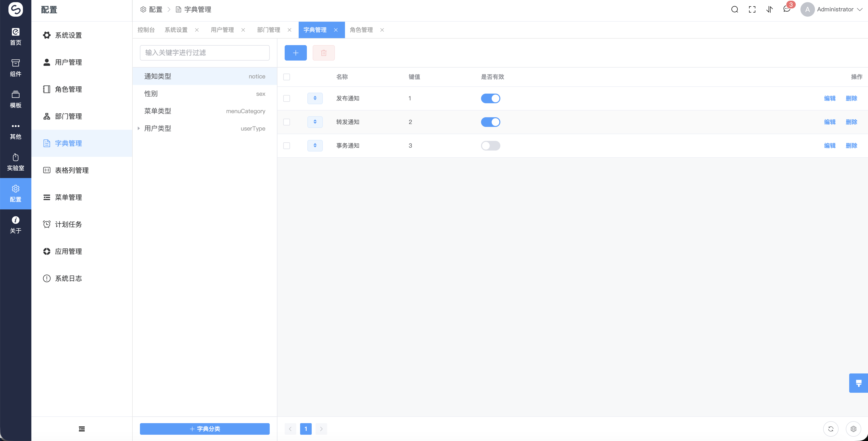Image resolution: width=868 pixels, height=441 pixels.
Task: Disable the 发布通知 switch
Action: 490,98
